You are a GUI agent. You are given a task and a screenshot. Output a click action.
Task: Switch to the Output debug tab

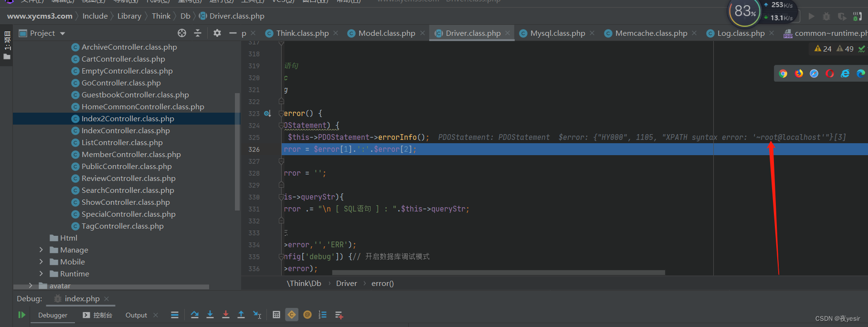136,315
